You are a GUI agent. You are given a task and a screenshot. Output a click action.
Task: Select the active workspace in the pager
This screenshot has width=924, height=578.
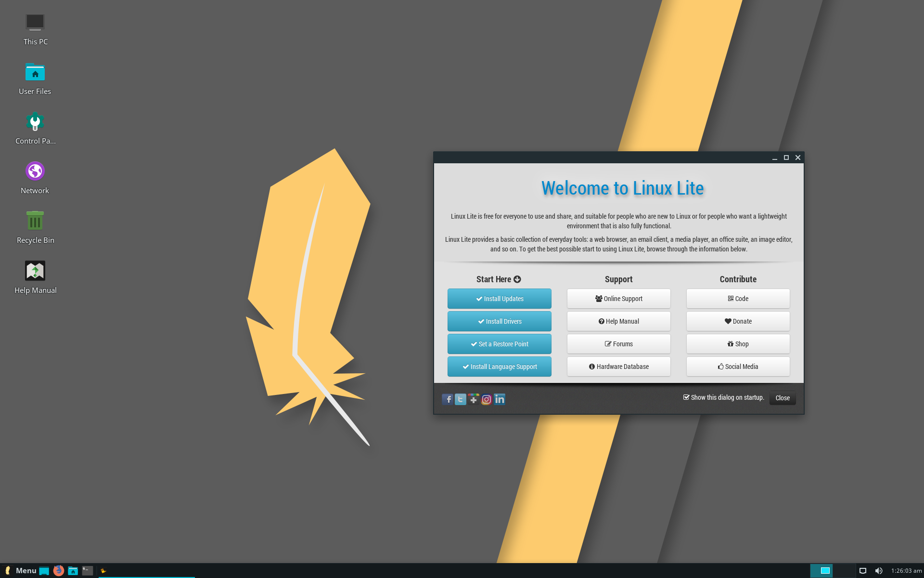pyautogui.click(x=821, y=571)
